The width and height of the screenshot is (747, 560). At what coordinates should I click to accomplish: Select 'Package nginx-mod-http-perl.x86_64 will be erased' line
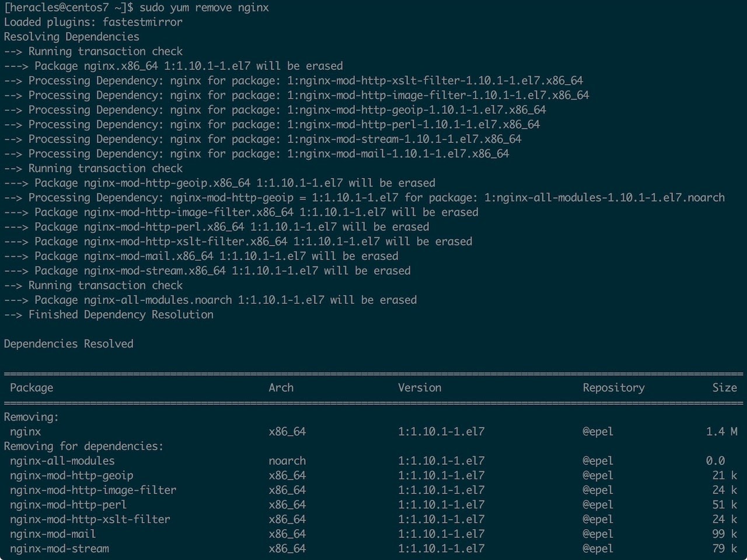217,226
